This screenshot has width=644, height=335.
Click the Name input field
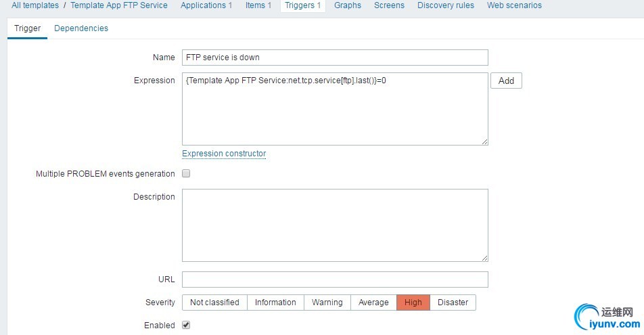335,58
